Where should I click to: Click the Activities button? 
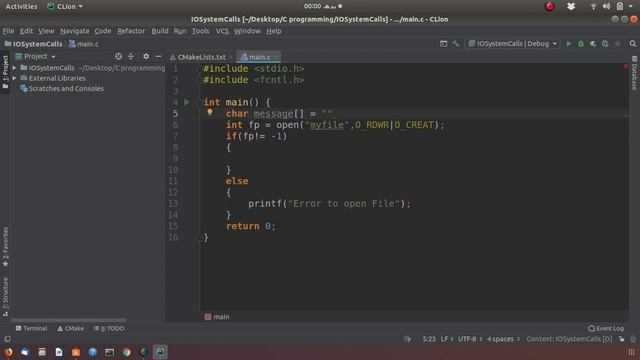pyautogui.click(x=21, y=6)
